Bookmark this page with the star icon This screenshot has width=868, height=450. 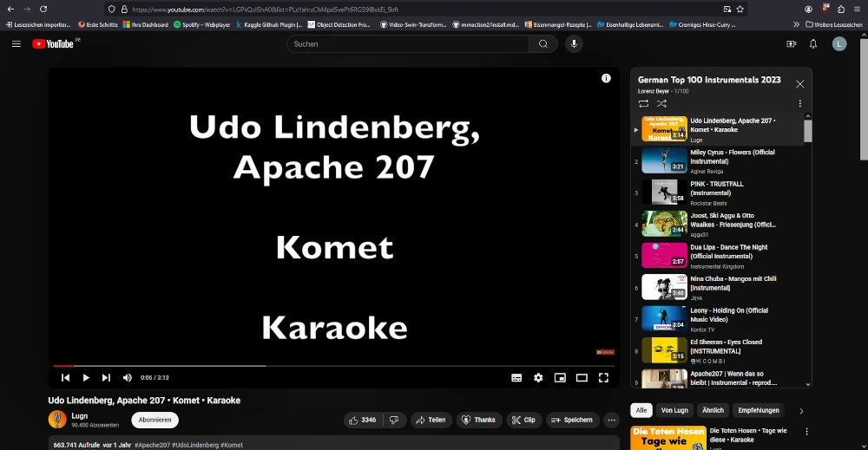coord(740,9)
